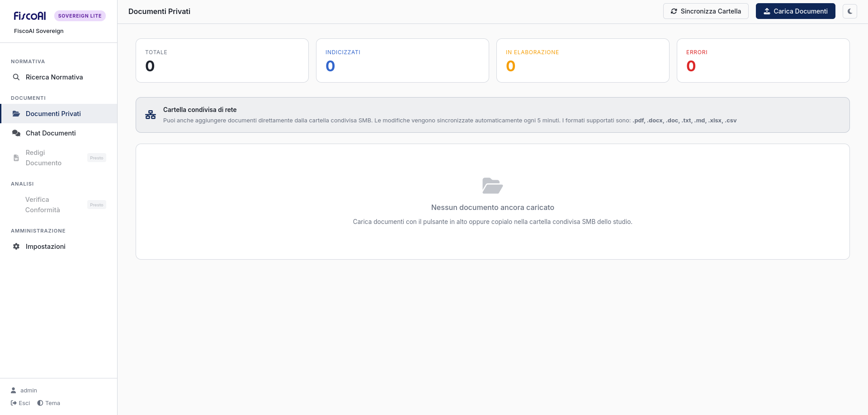The width and height of the screenshot is (868, 415).
Task: Select Verifica Conformità menu item
Action: (59, 205)
